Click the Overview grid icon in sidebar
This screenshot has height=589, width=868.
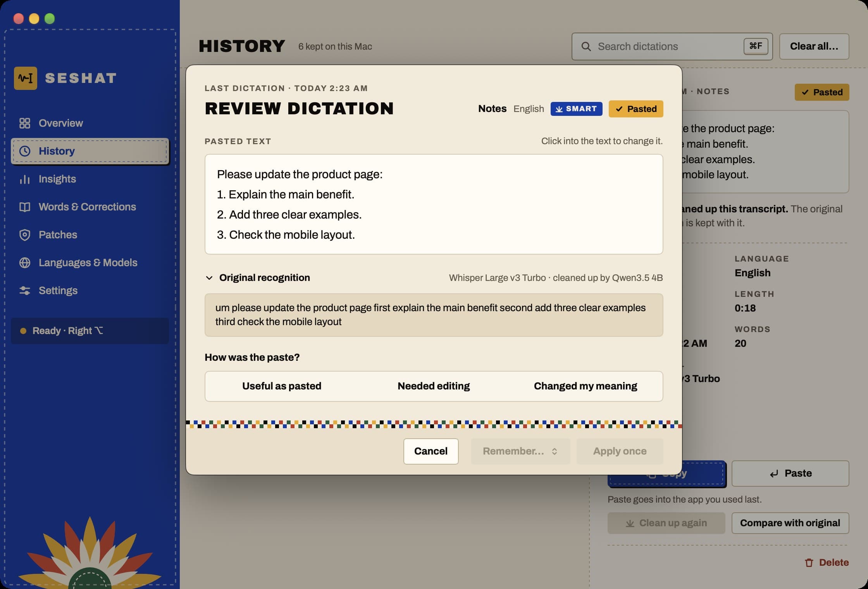25,123
